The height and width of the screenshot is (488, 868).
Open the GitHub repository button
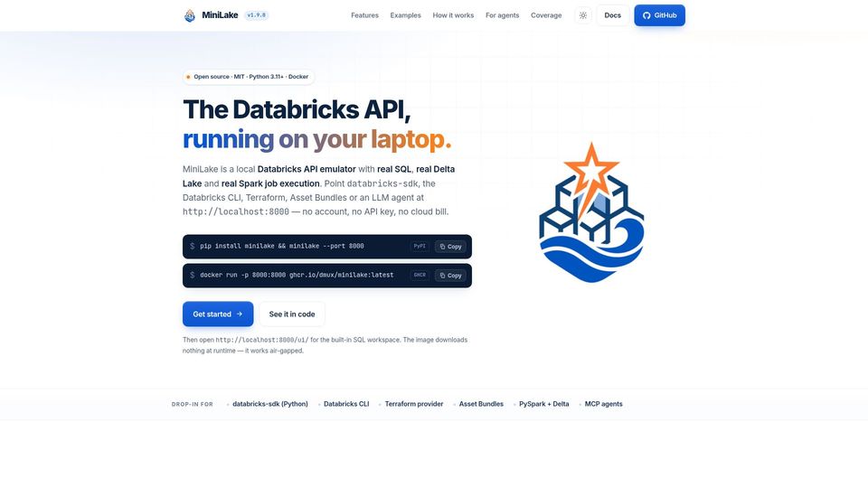click(x=659, y=15)
